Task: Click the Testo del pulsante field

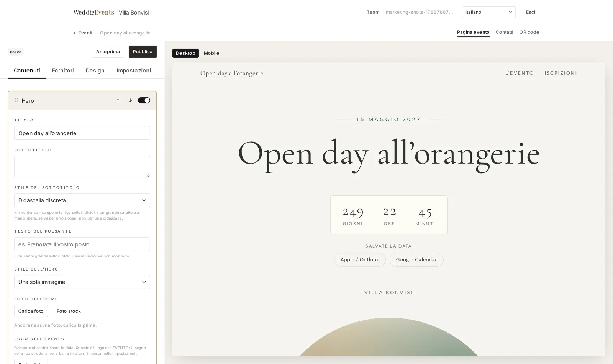Action: 82,244
